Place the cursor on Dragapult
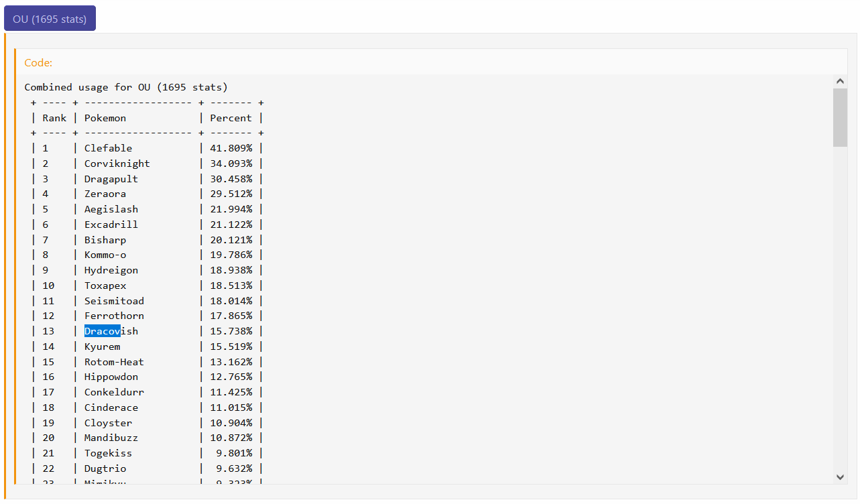 coord(111,179)
